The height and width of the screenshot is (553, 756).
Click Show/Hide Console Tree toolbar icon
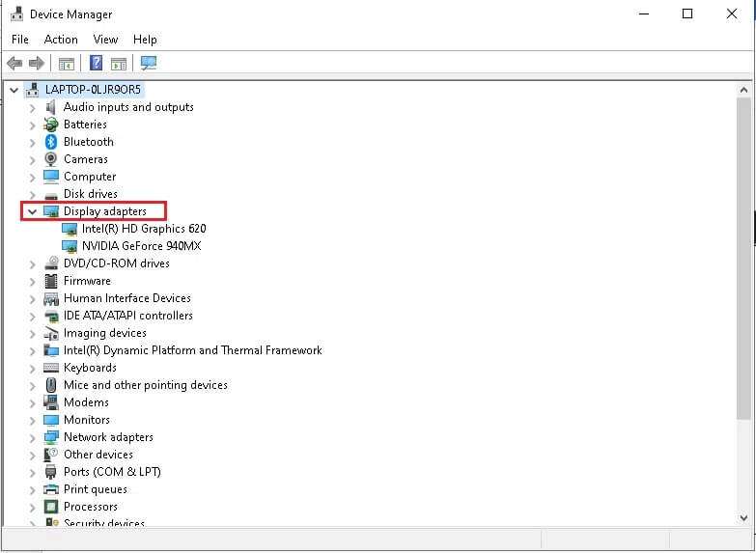[67, 63]
